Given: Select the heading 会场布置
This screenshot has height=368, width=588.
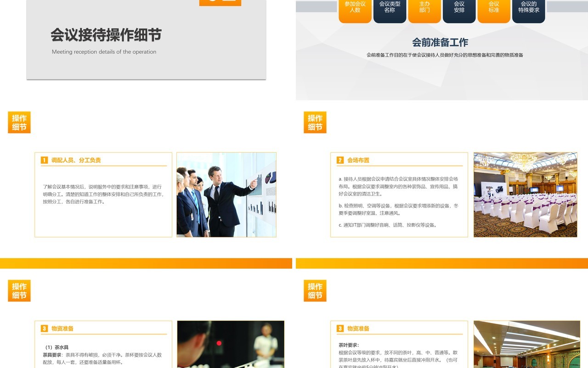Looking at the screenshot, I should pyautogui.click(x=358, y=160).
